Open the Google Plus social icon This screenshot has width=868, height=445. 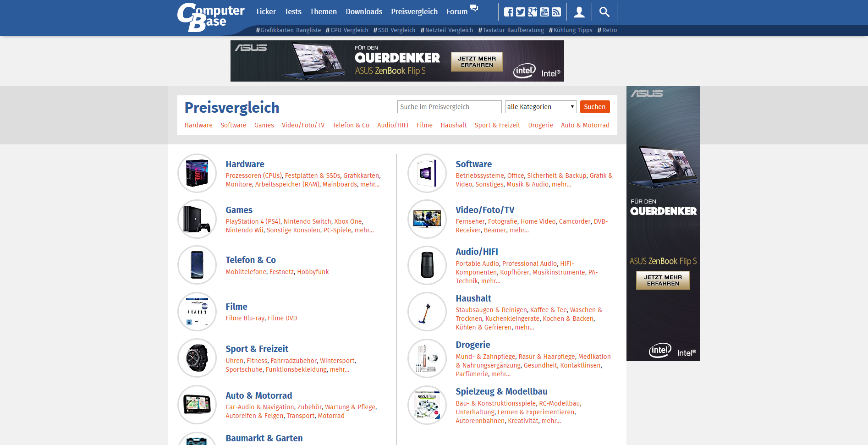(533, 12)
